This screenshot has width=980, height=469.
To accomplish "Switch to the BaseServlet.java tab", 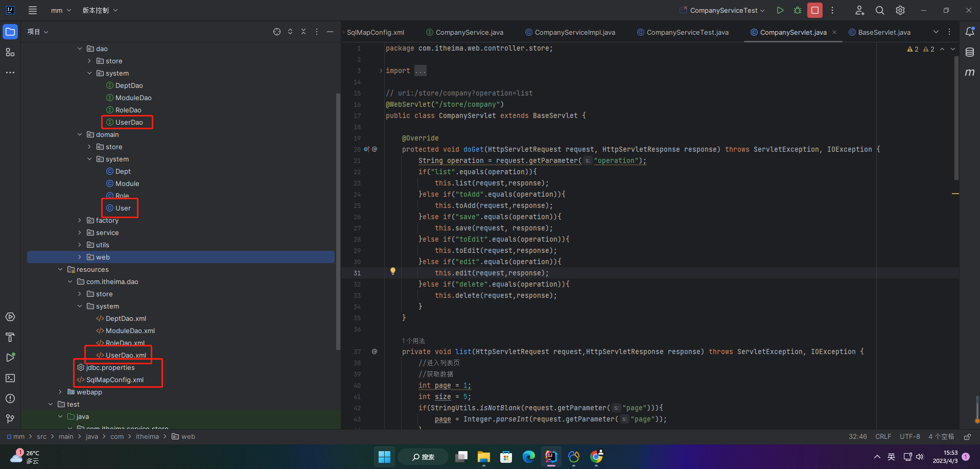I will tap(879, 32).
